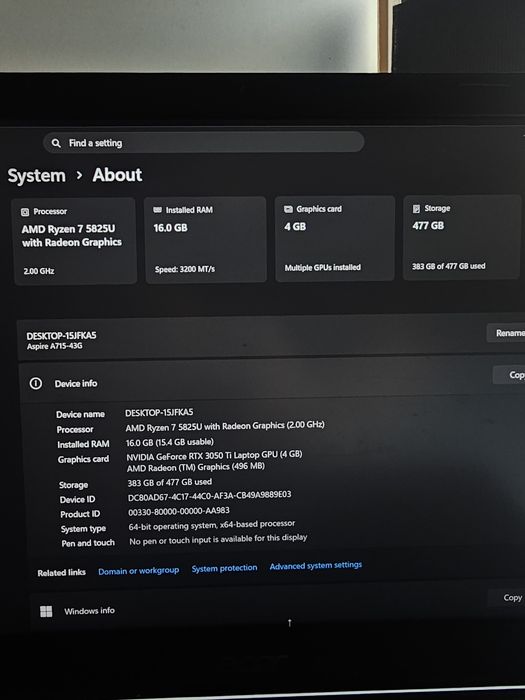
Task: Select the No pen or touch input text
Action: tap(218, 539)
